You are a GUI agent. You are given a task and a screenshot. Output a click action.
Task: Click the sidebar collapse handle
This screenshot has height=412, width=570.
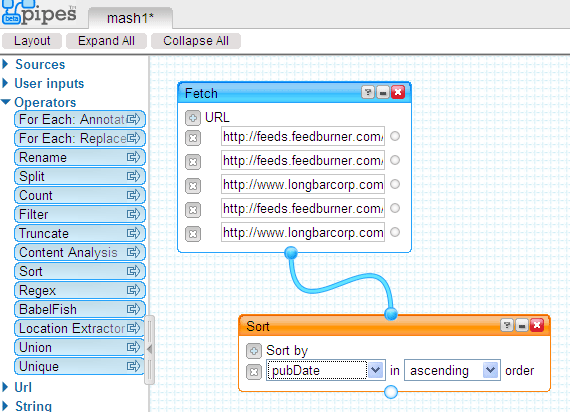(x=149, y=350)
